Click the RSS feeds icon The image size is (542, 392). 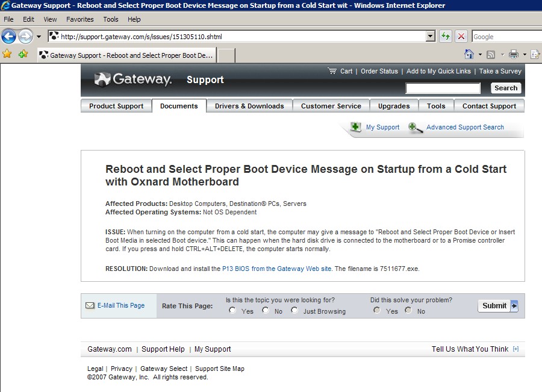coord(491,55)
